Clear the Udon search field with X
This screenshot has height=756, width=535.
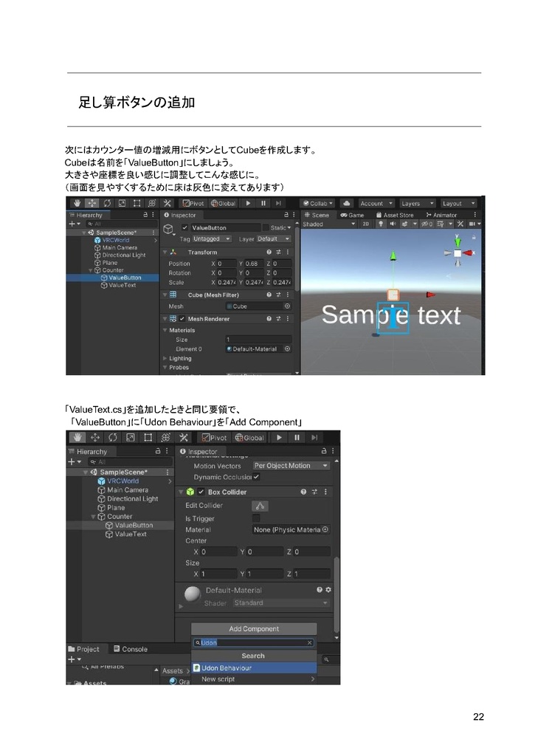pos(309,643)
